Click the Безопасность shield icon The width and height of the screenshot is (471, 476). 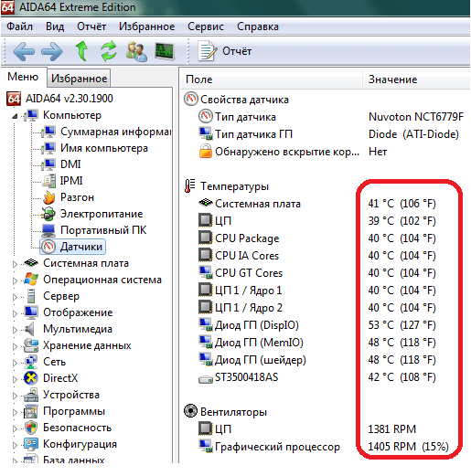(31, 428)
